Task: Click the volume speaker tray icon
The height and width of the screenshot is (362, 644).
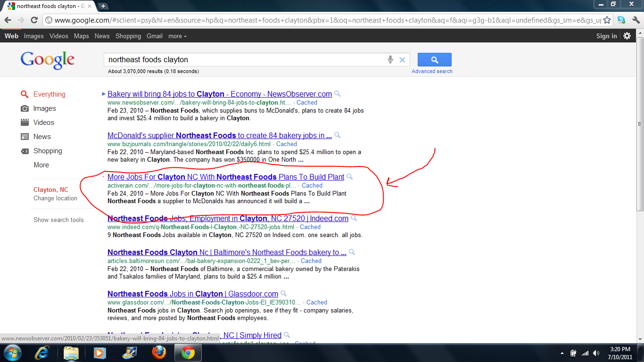Action: point(596,353)
